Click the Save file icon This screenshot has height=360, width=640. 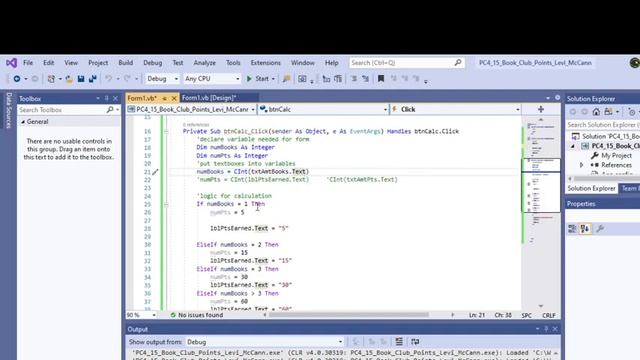tap(81, 79)
